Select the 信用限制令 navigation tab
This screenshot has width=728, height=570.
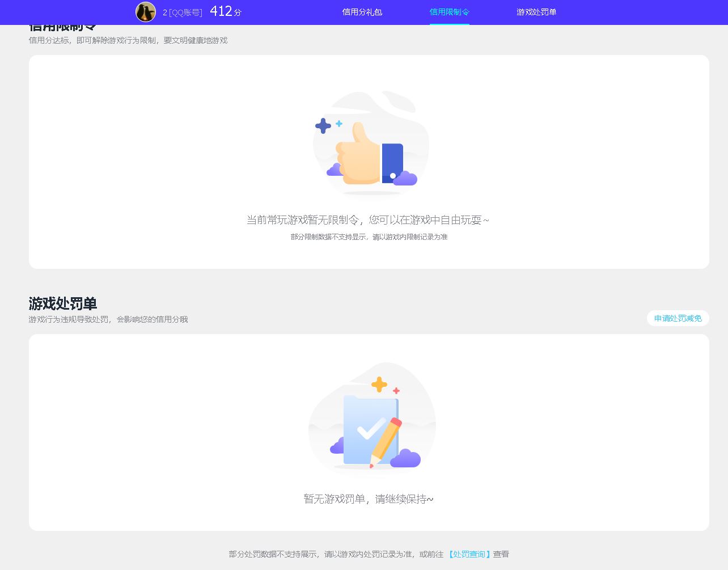tap(449, 12)
